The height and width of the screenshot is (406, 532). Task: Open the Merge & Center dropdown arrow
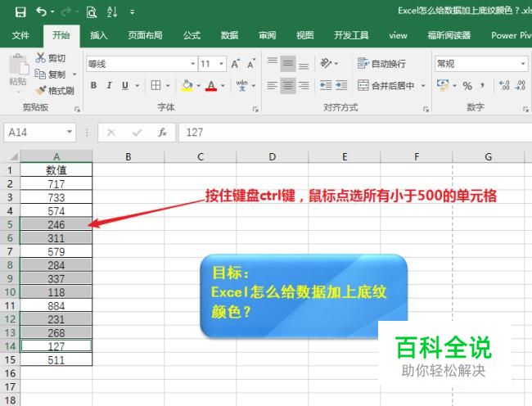[423, 85]
